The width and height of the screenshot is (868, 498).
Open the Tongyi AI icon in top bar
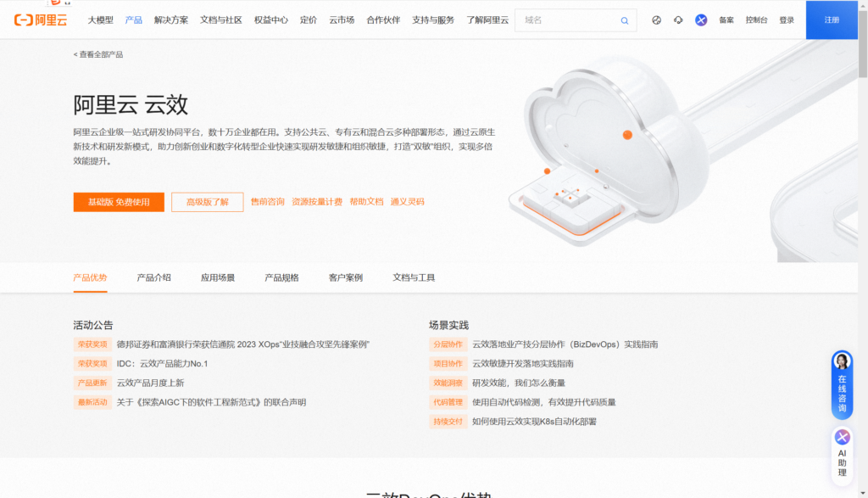[x=700, y=20]
